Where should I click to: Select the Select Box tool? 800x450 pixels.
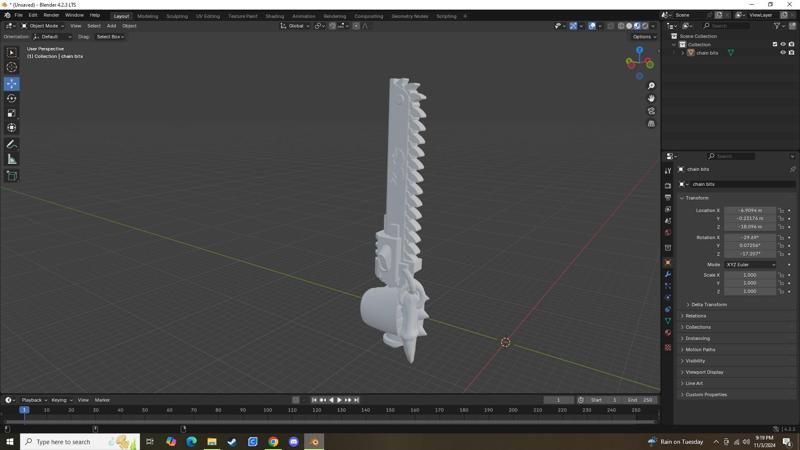pos(11,53)
